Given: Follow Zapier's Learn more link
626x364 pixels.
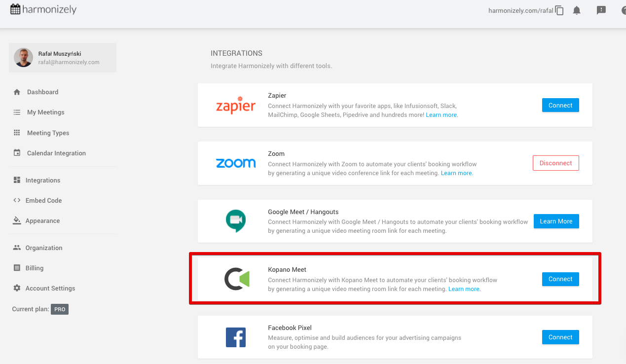Looking at the screenshot, I should point(442,115).
